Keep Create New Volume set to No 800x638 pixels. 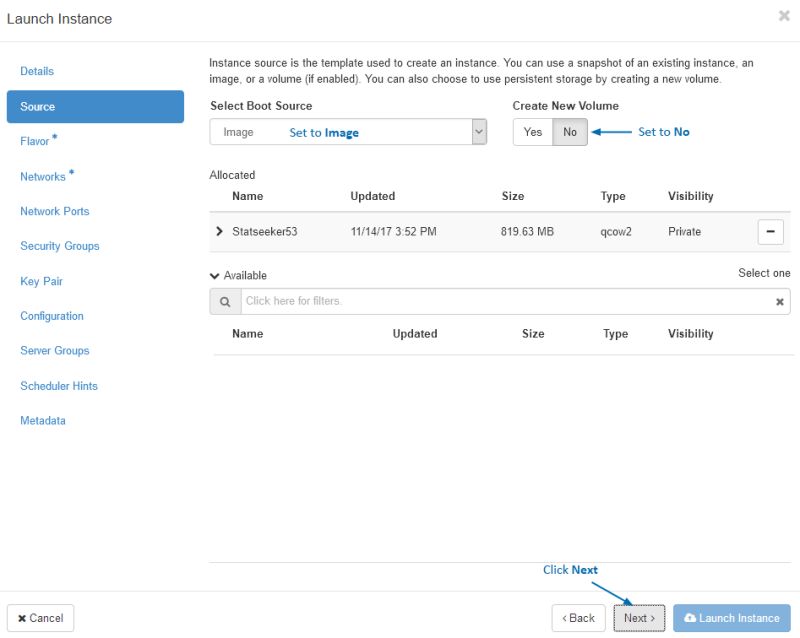tap(570, 131)
